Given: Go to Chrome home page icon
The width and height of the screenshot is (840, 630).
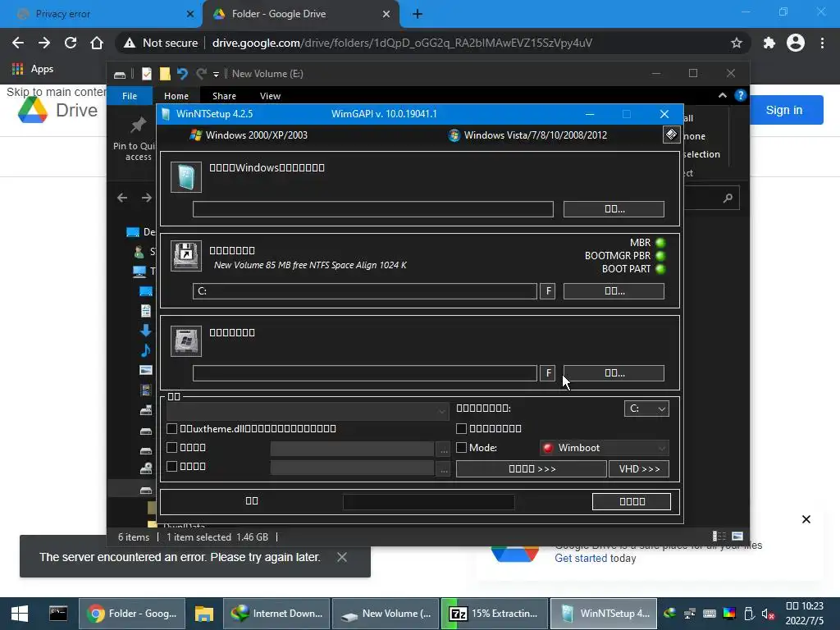Looking at the screenshot, I should [97, 43].
